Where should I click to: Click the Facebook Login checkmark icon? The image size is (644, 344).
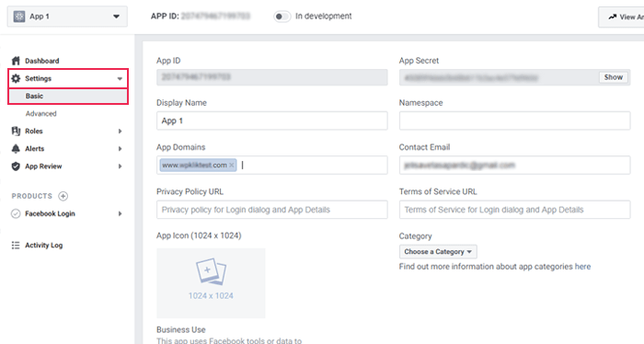(16, 213)
